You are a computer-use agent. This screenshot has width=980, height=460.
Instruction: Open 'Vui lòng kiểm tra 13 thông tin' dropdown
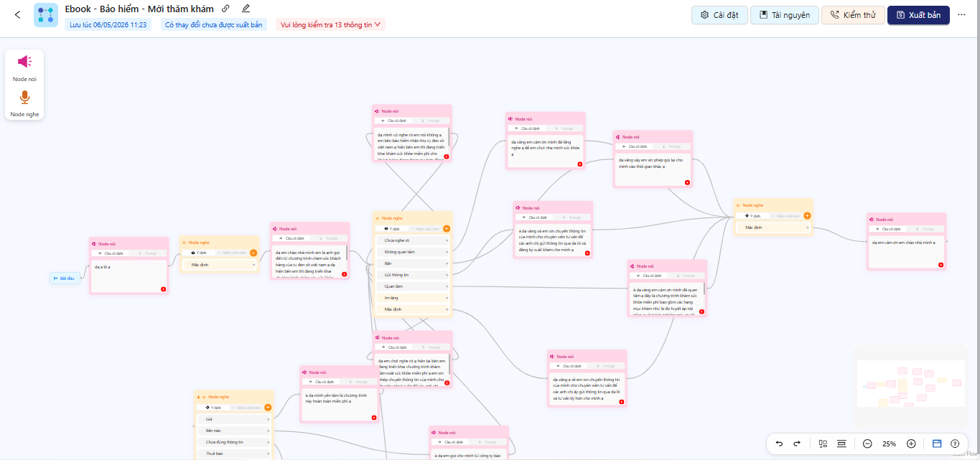330,24
